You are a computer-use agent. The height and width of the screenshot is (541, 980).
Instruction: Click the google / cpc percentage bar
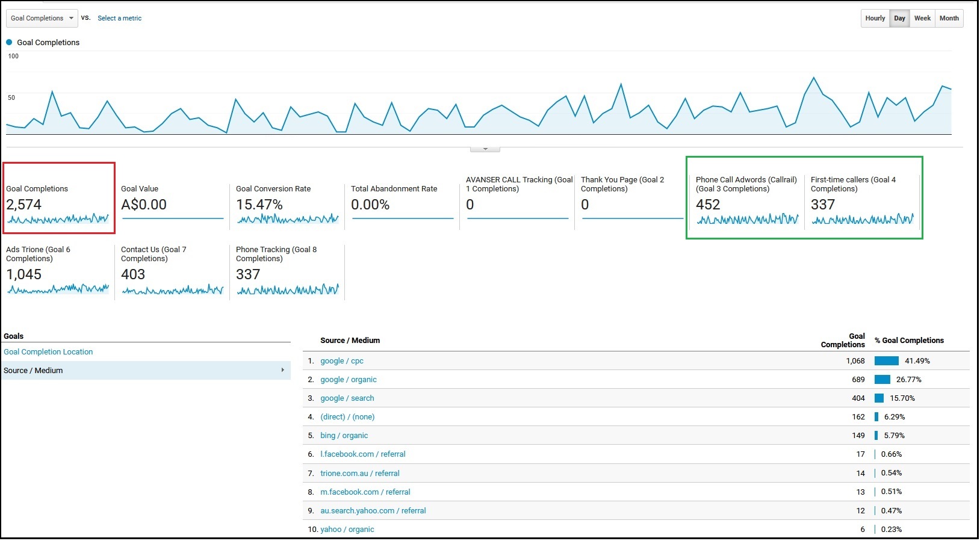[886, 361]
